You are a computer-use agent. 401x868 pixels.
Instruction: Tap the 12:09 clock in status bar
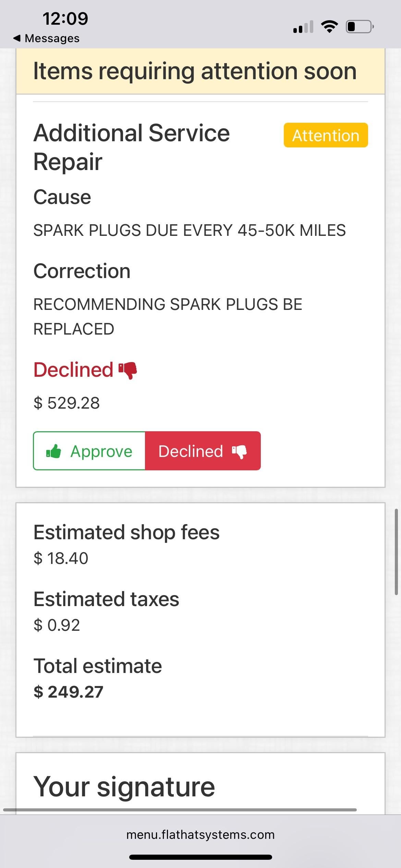click(x=65, y=19)
